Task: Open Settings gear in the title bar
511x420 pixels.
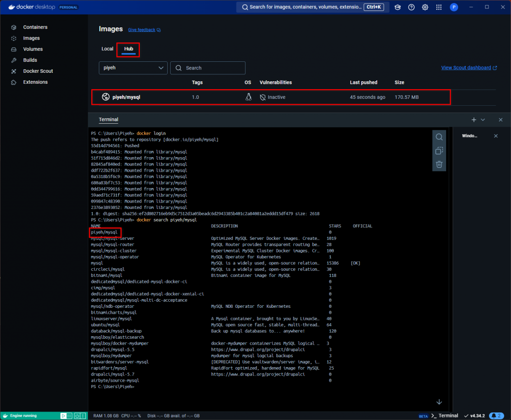Action: point(425,7)
